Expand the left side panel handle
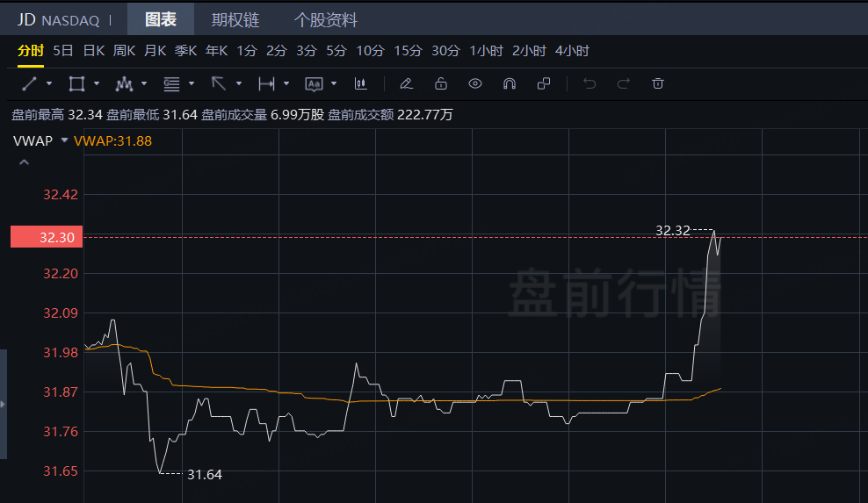Viewport: 868px width, 503px height. (4, 404)
